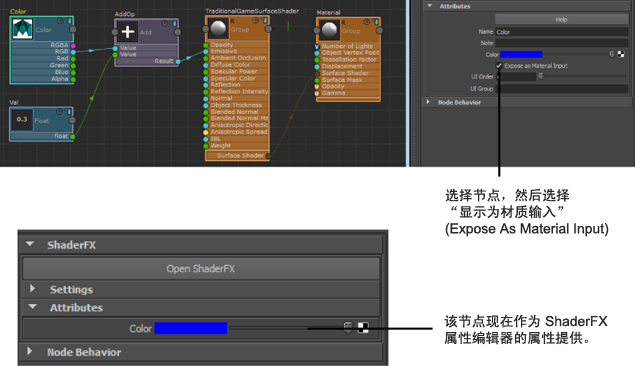Toggle the Expose as Material Input checkbox
The height and width of the screenshot is (366, 635).
point(499,66)
